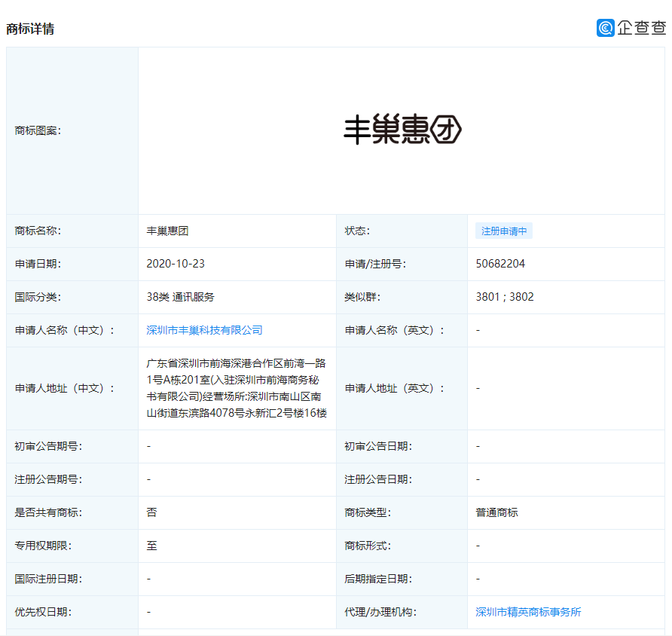The image size is (672, 636).
Task: Click the 申请人地址（英文） label
Action: point(394,388)
